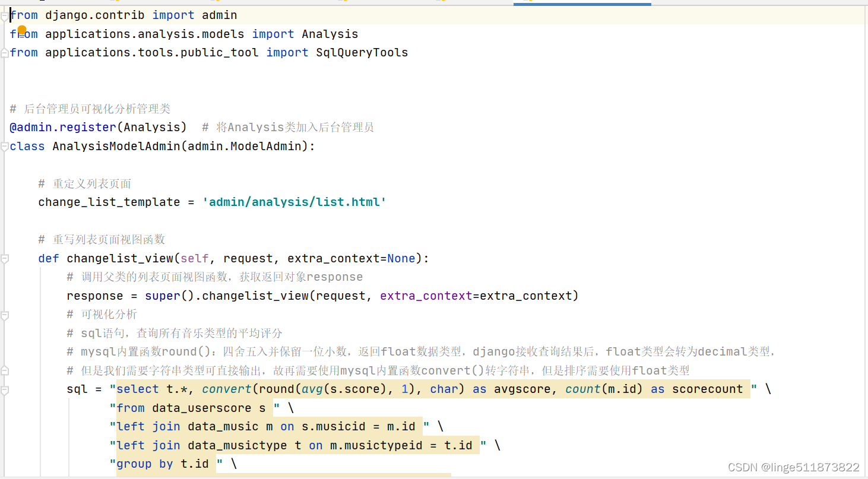The height and width of the screenshot is (479, 868).
Task: Click 'data_music m' in first left join
Action: pos(230,426)
